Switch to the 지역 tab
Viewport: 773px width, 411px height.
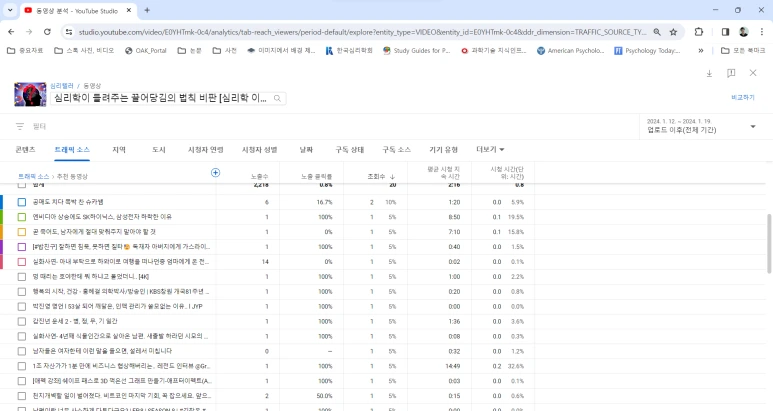click(x=119, y=149)
